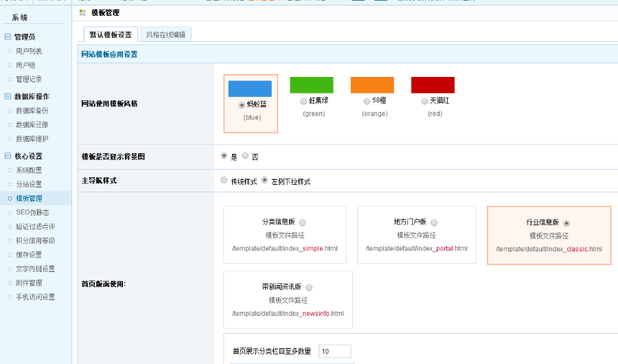Click the red template color swatch
The image size is (618, 364).
click(433, 85)
